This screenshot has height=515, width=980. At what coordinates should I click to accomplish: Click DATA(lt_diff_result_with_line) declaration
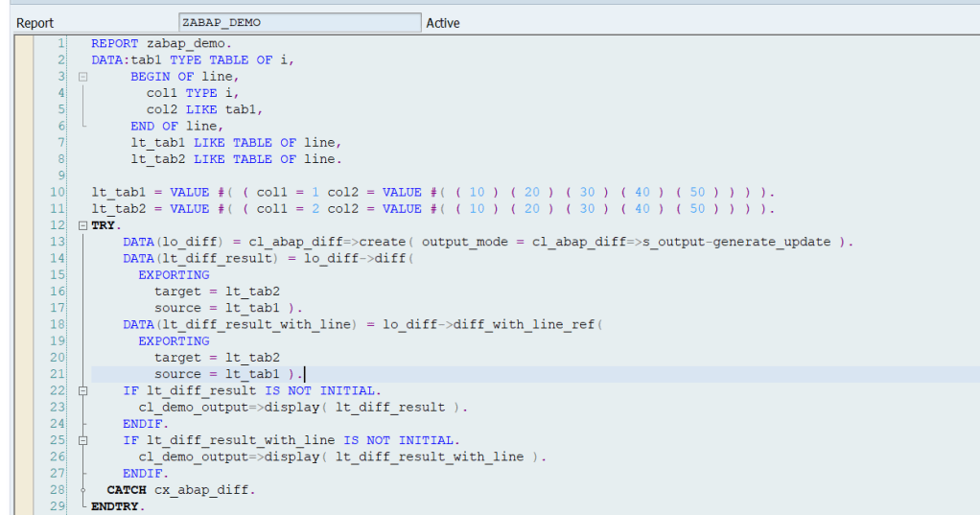point(240,325)
